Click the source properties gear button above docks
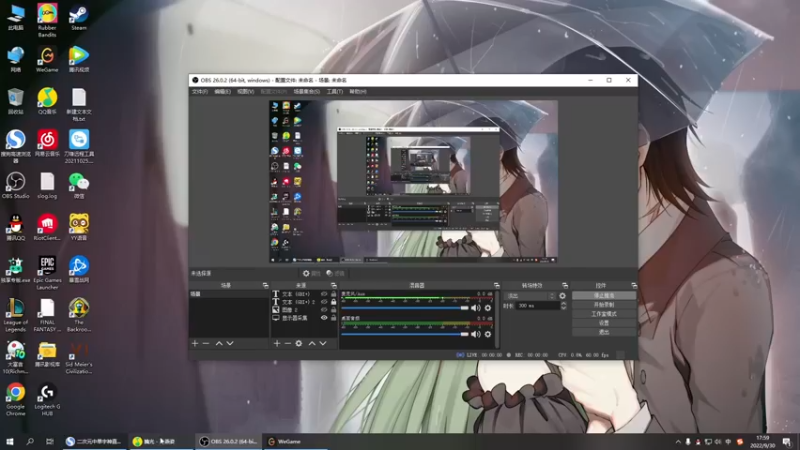800x450 pixels. pyautogui.click(x=311, y=273)
